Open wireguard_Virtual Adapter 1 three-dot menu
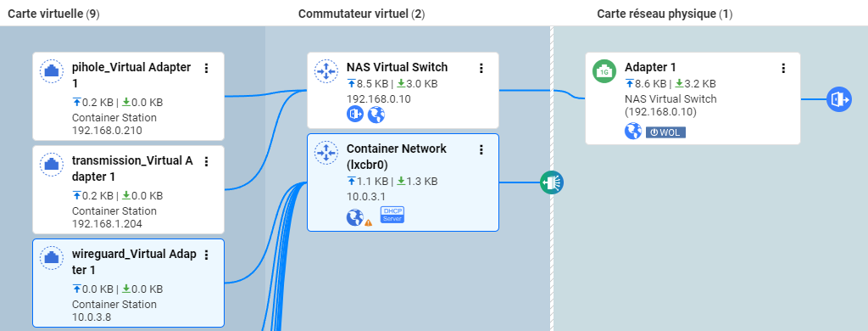This screenshot has height=331, width=868. point(207,255)
